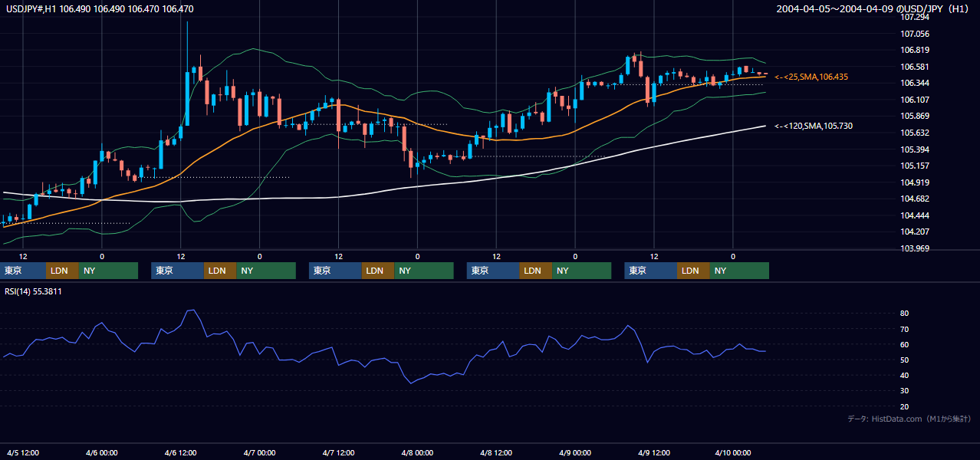The image size is (980, 460).
Task: Click price axis value 104.919
Action: coord(915,182)
